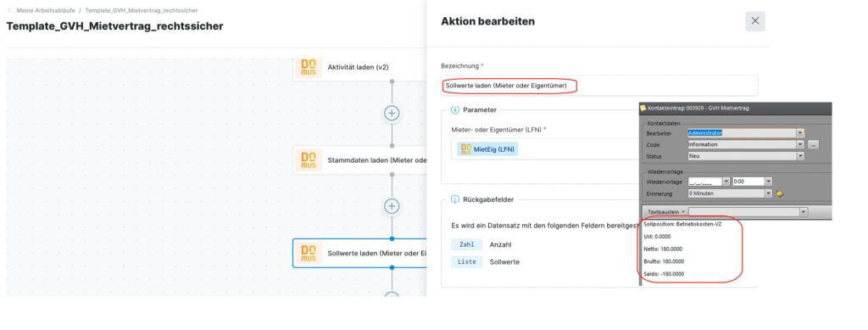Add step via plus below Stammdaten laden

click(x=392, y=206)
